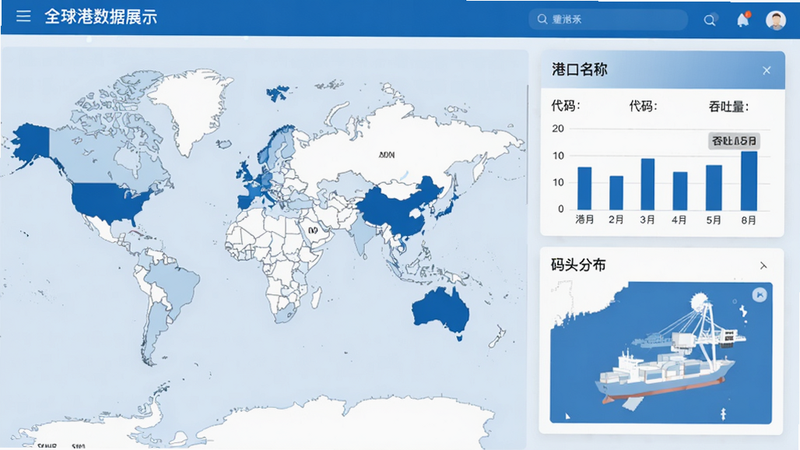Click the search field in header
Image resolution: width=800 pixels, height=450 pixels.
[608, 19]
